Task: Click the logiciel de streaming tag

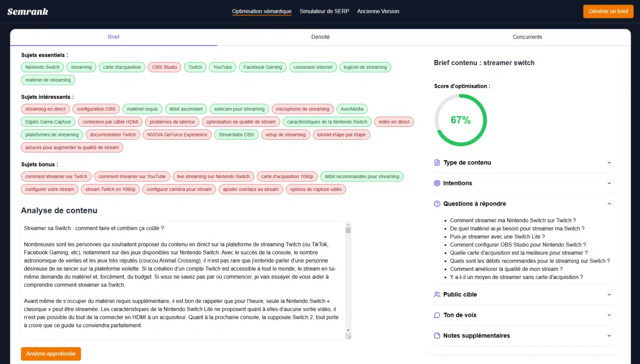Action: point(365,67)
